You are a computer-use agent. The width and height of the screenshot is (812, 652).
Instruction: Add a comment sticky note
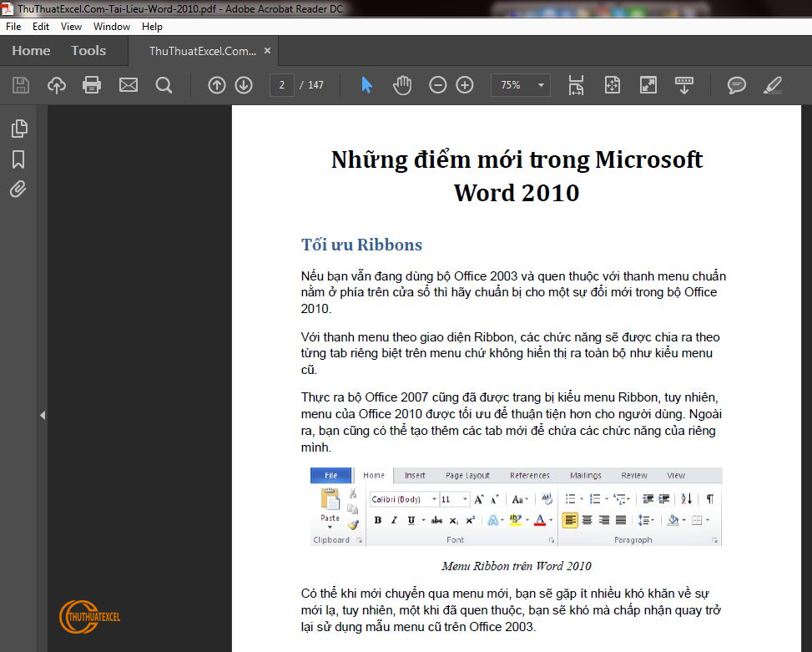[736, 85]
